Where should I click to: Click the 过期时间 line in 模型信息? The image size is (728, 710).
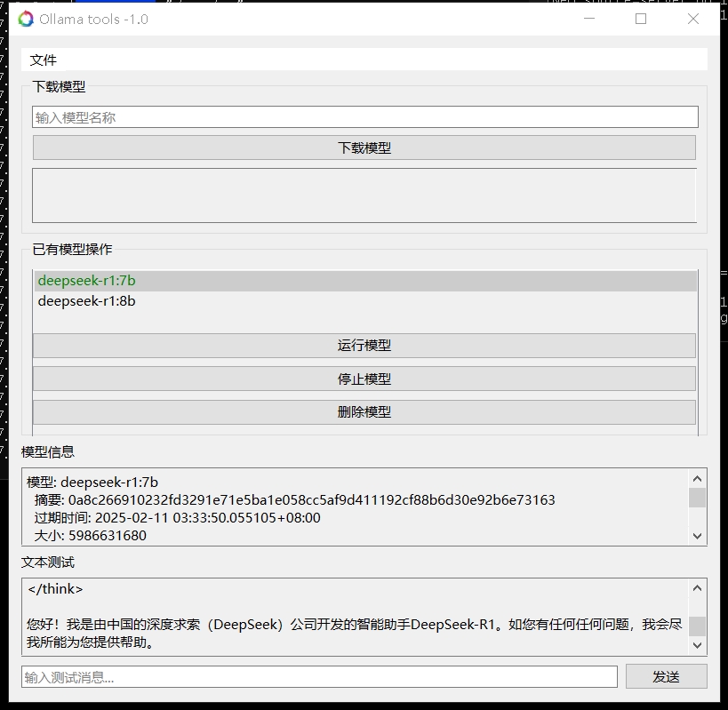(x=177, y=517)
